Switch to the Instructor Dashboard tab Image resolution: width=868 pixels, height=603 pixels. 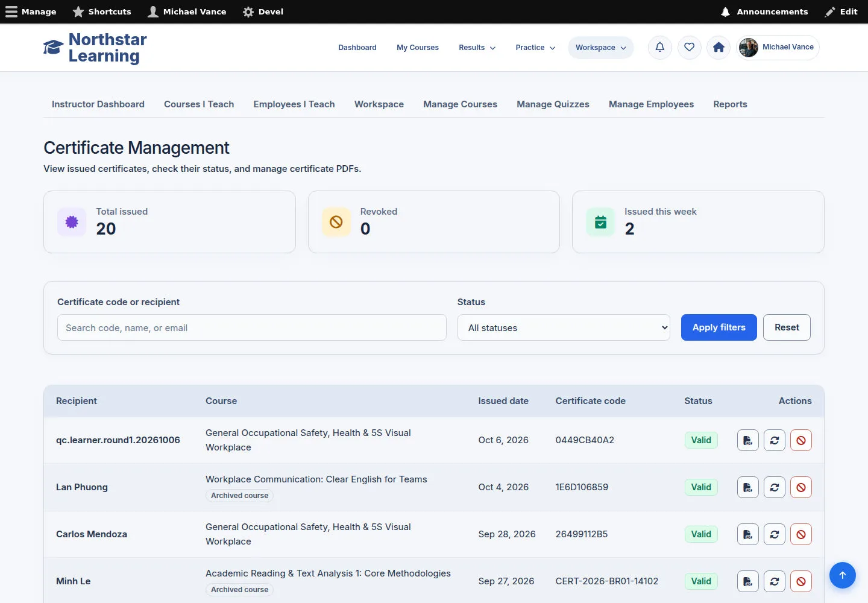tap(98, 104)
